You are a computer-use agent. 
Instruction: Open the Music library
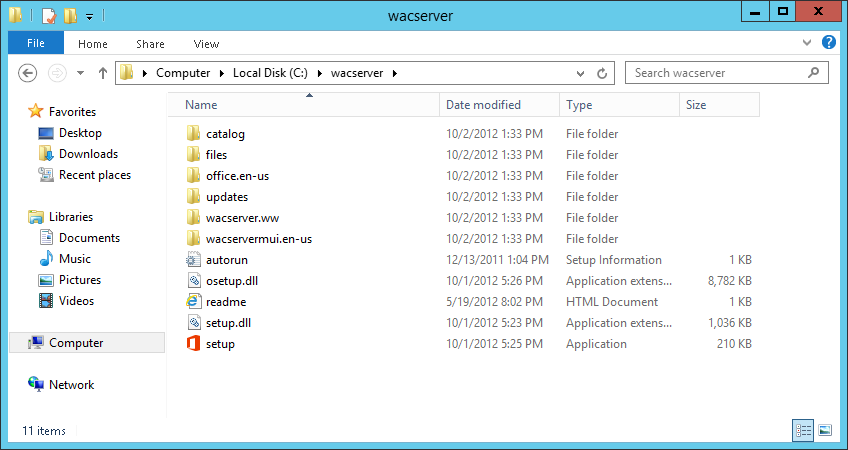point(75,259)
